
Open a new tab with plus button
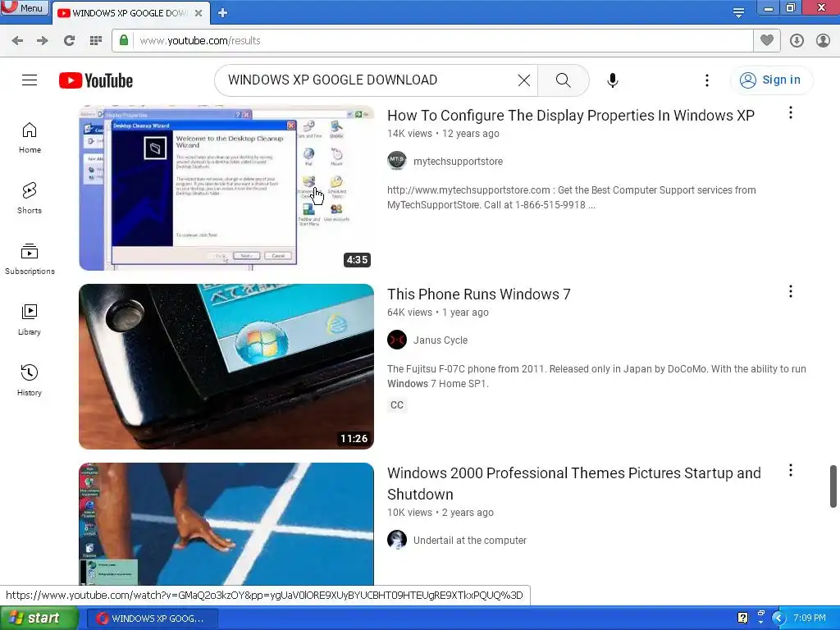coord(223,13)
